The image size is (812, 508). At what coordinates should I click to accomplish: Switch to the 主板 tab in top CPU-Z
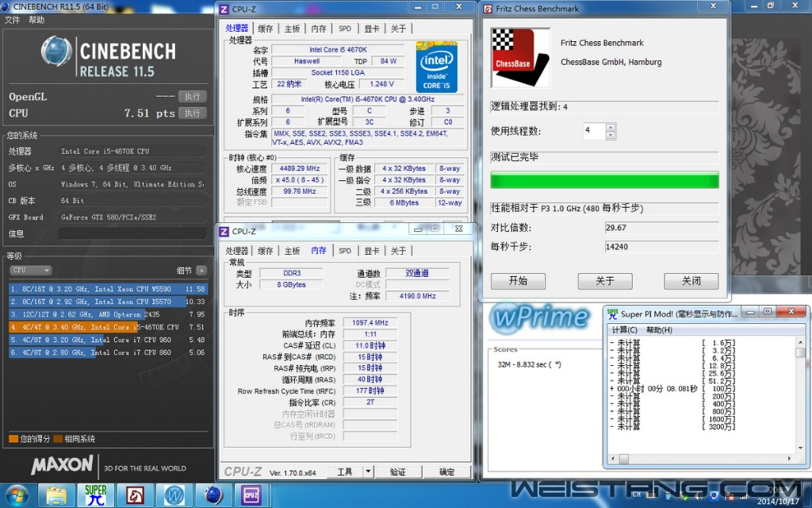click(292, 29)
